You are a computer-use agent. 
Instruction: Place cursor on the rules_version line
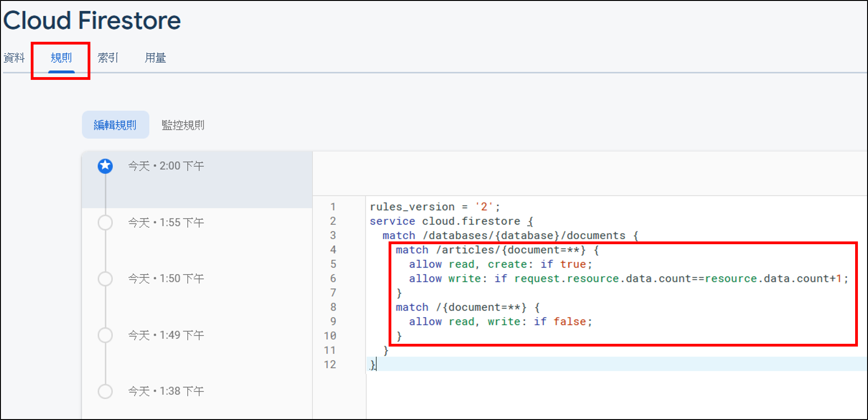click(434, 207)
